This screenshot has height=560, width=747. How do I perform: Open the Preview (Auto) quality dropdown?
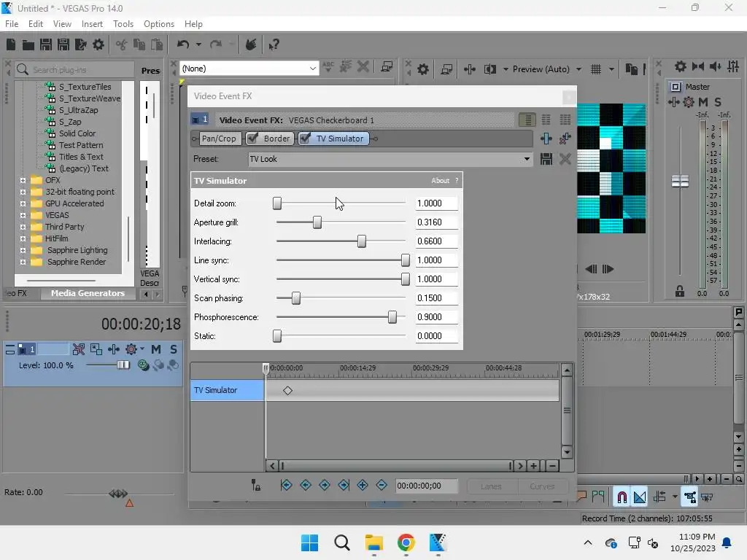pyautogui.click(x=578, y=69)
